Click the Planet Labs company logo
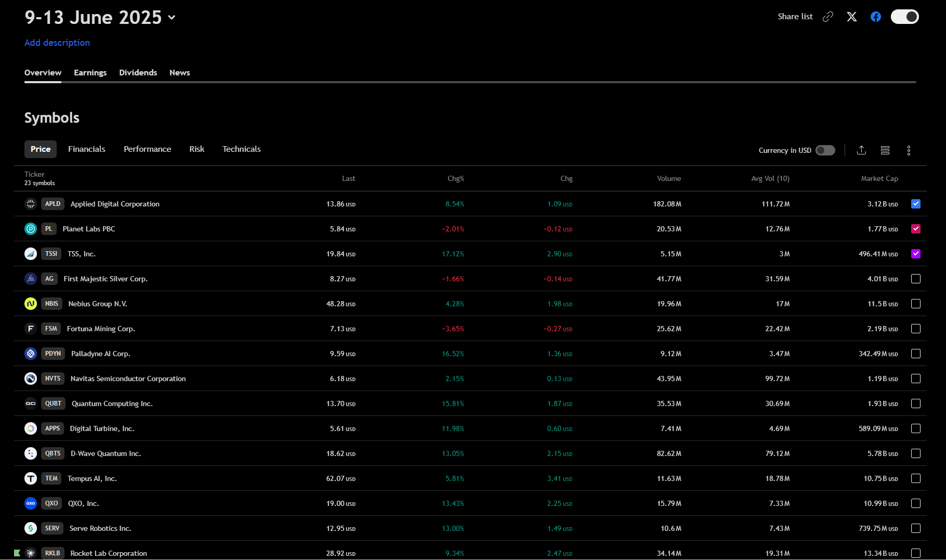Viewport: 946px width, 560px height. coord(31,229)
